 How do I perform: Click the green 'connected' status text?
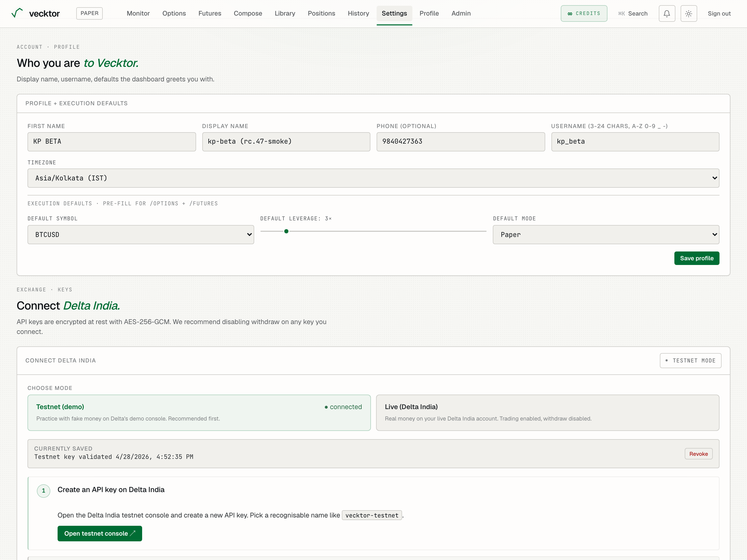point(346,407)
